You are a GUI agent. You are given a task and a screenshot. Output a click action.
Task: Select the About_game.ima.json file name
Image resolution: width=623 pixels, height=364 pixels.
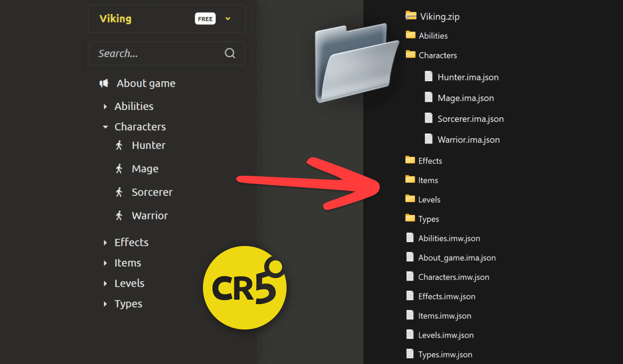click(457, 258)
